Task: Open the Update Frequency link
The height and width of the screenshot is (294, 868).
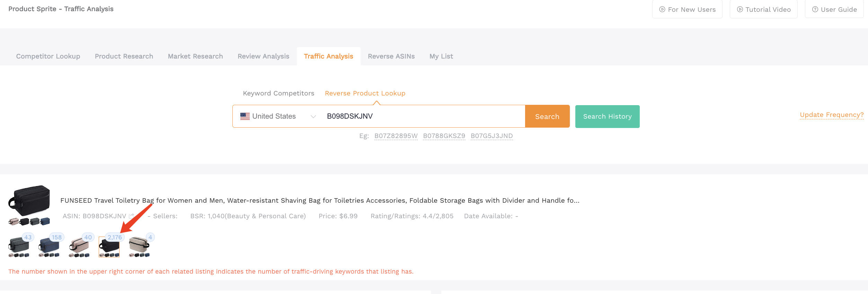Action: pyautogui.click(x=832, y=114)
